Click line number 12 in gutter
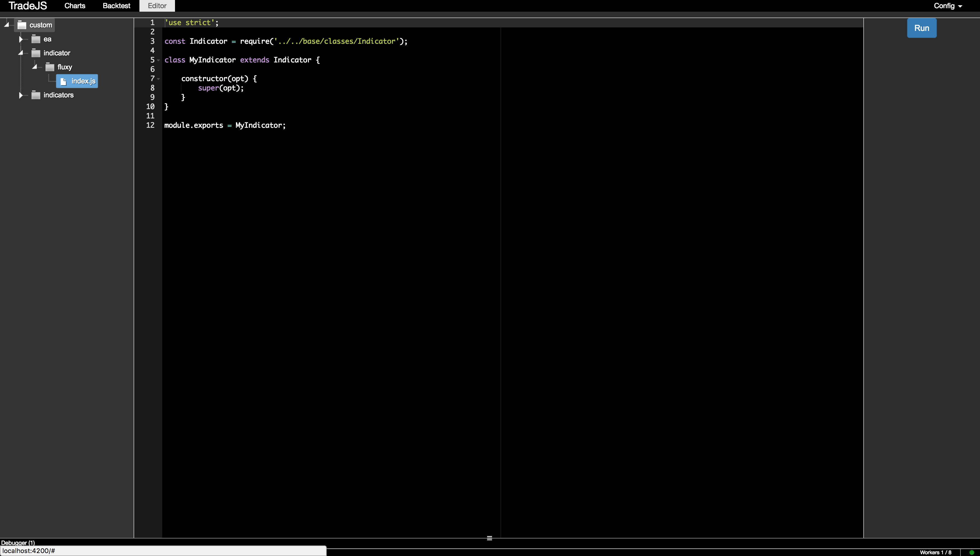 click(x=150, y=125)
